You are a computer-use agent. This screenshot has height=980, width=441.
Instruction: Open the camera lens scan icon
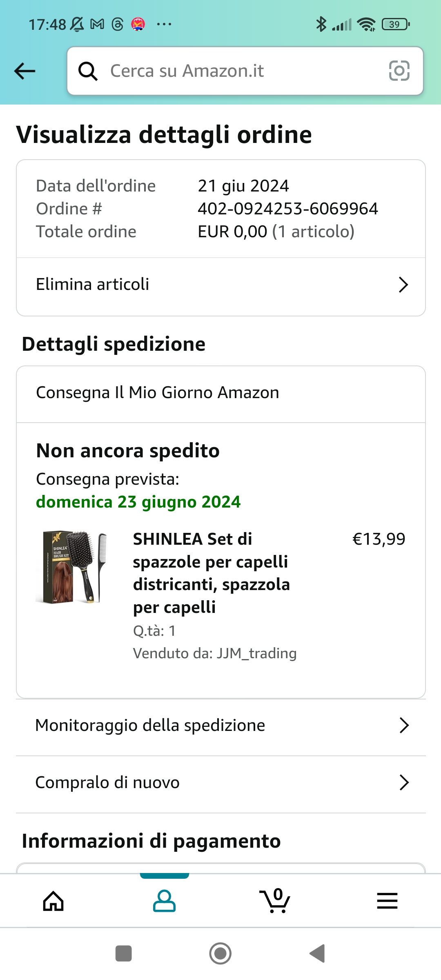[x=399, y=71]
